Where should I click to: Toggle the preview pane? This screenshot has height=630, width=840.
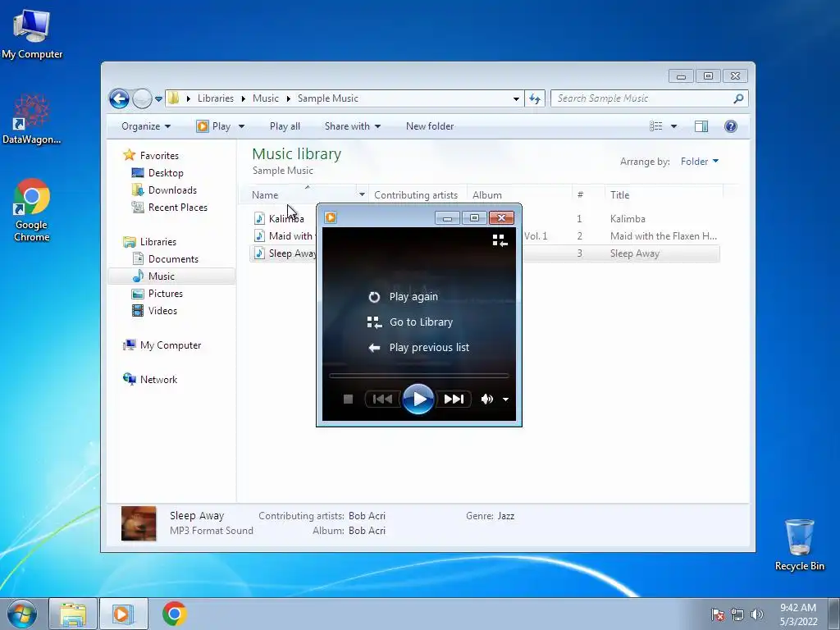tap(701, 126)
